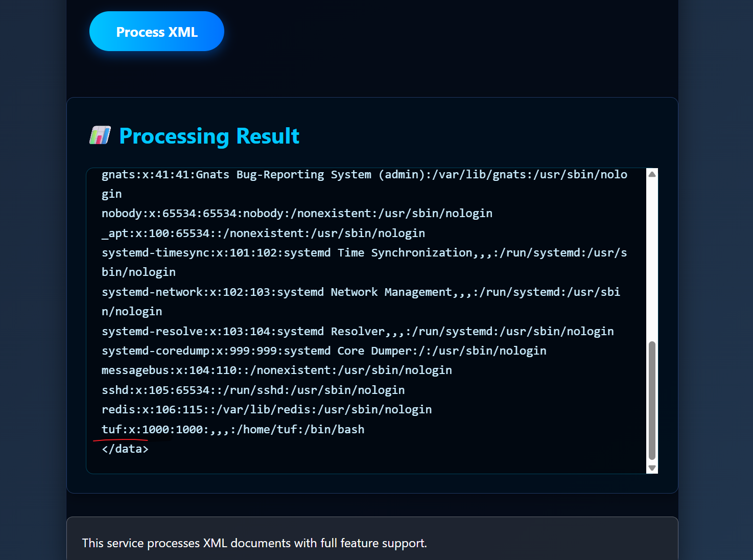753x560 pixels.
Task: Click the service description text below results
Action: coord(254,543)
